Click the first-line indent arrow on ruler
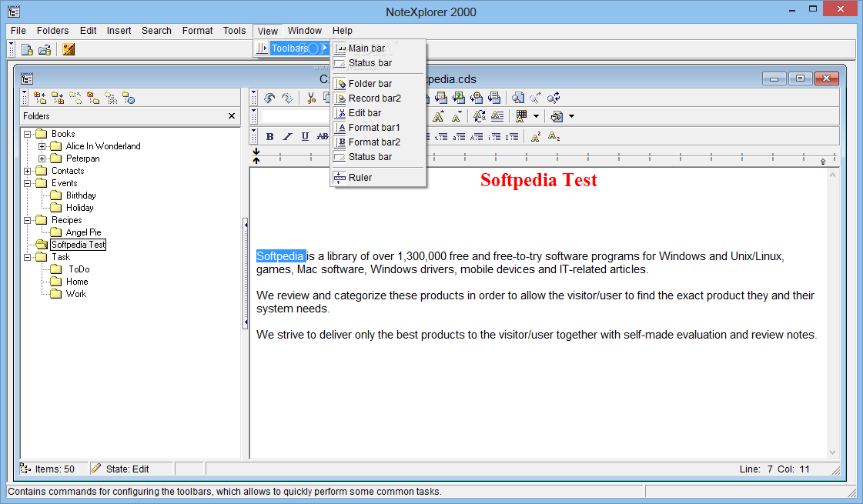 [256, 152]
